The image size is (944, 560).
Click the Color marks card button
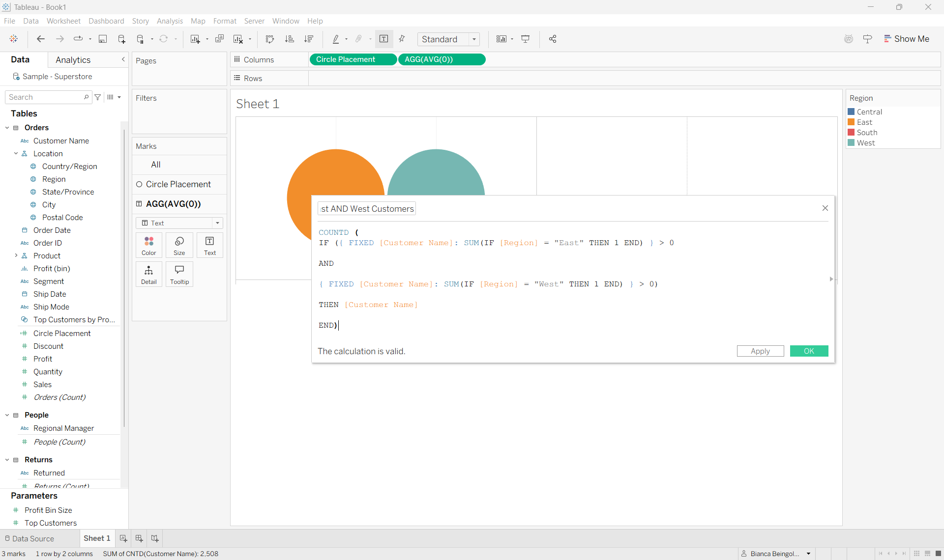tap(149, 245)
